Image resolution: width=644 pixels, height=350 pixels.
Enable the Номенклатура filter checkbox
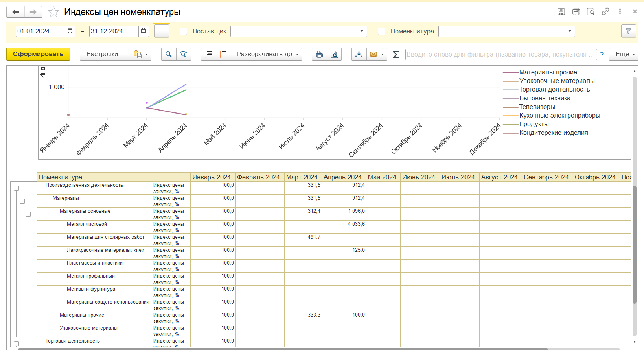click(381, 31)
